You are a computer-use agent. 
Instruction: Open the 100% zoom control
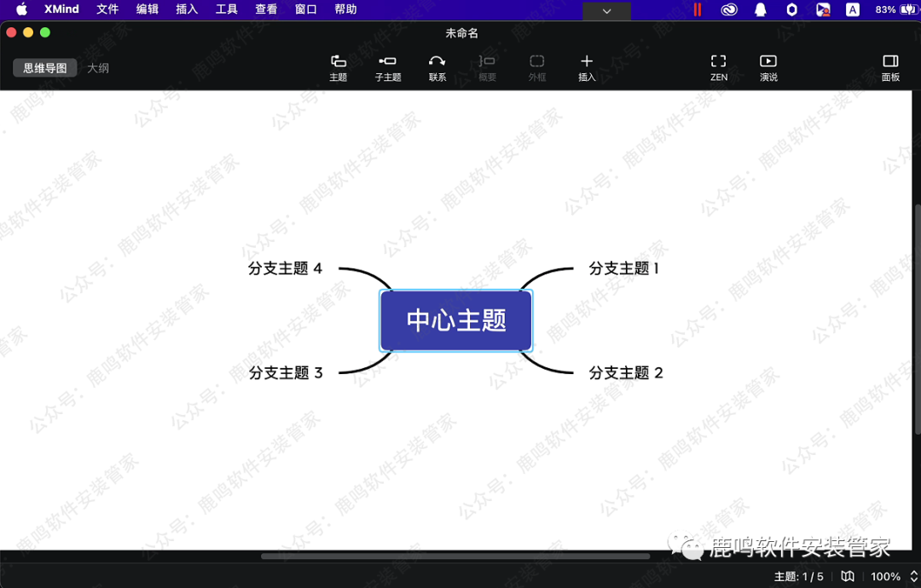coord(887,575)
